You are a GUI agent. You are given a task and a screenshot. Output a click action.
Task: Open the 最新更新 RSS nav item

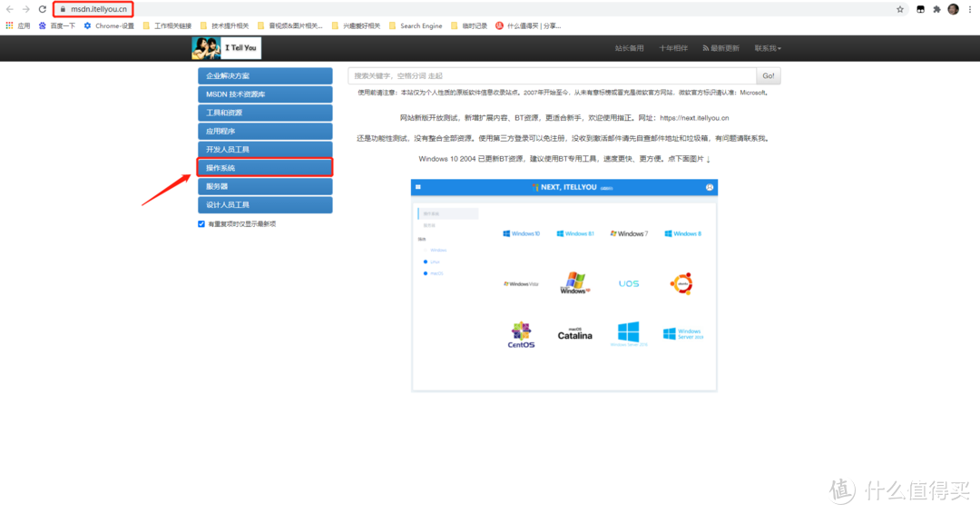pyautogui.click(x=720, y=48)
